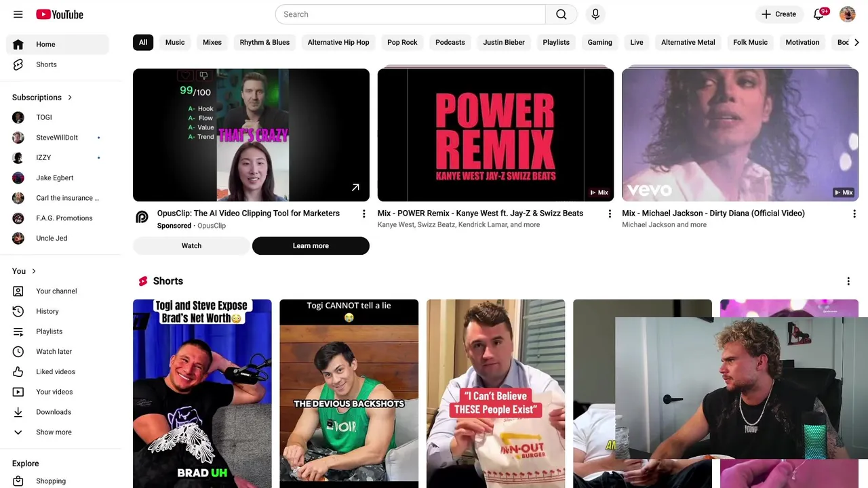Open the Jake Egbert subscription avatar
Screen dimensions: 868x488
point(18,178)
